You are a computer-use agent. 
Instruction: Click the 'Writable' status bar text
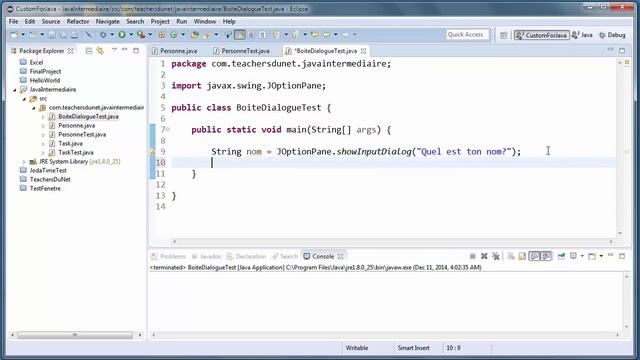(x=357, y=348)
